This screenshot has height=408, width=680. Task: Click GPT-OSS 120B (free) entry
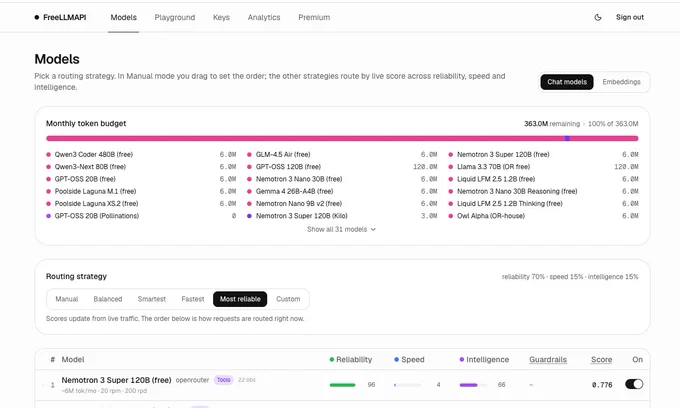pos(288,166)
